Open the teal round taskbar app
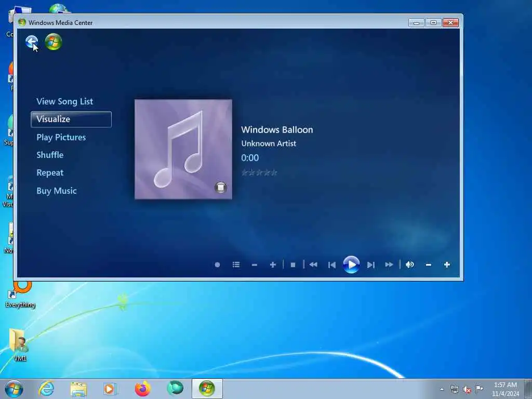Image resolution: width=532 pixels, height=399 pixels. point(175,388)
